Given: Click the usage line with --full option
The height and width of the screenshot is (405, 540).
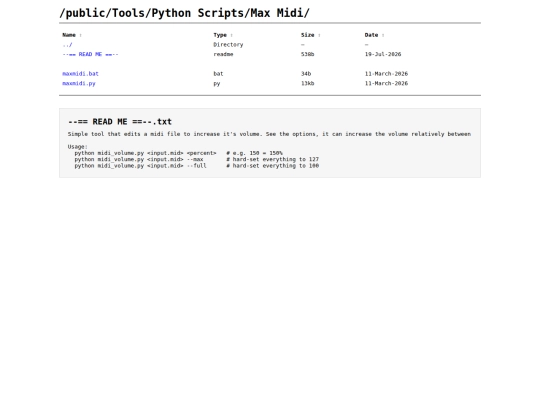Looking at the screenshot, I should [197, 166].
